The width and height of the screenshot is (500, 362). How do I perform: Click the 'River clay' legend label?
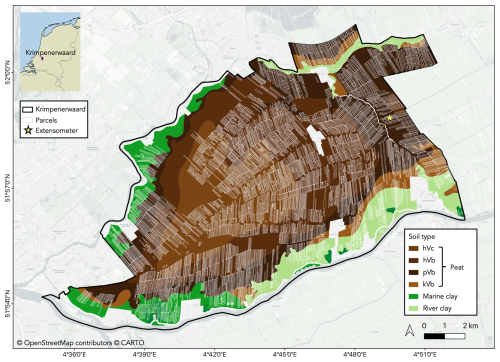[x=437, y=308]
